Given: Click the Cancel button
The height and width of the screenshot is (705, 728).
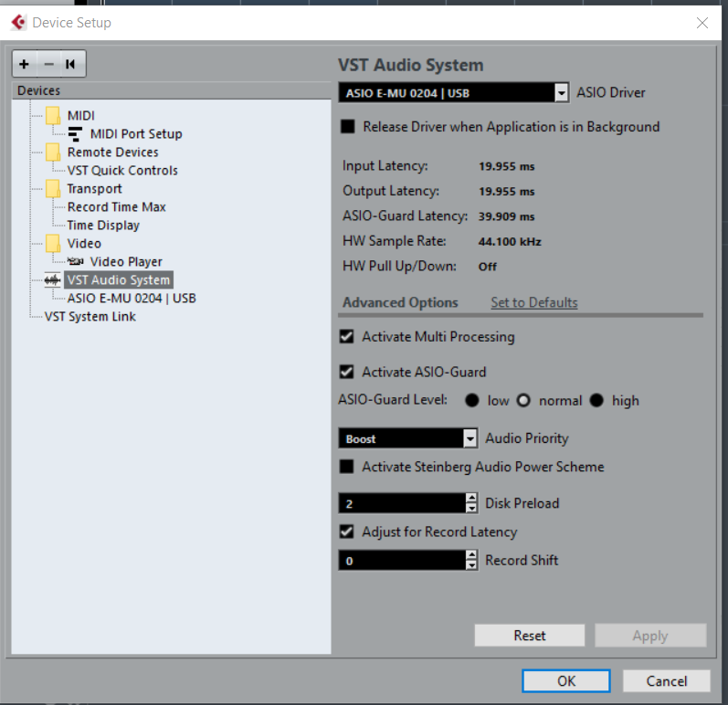Looking at the screenshot, I should tap(667, 681).
